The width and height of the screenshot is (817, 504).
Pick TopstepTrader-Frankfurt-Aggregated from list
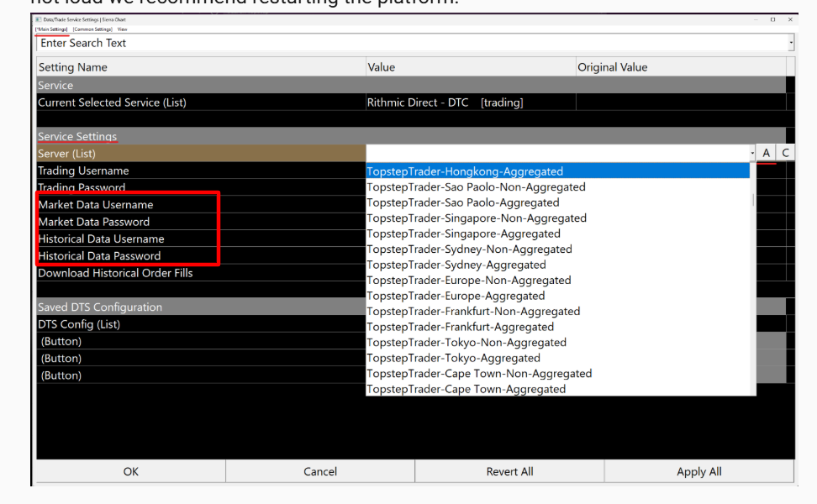click(x=558, y=327)
